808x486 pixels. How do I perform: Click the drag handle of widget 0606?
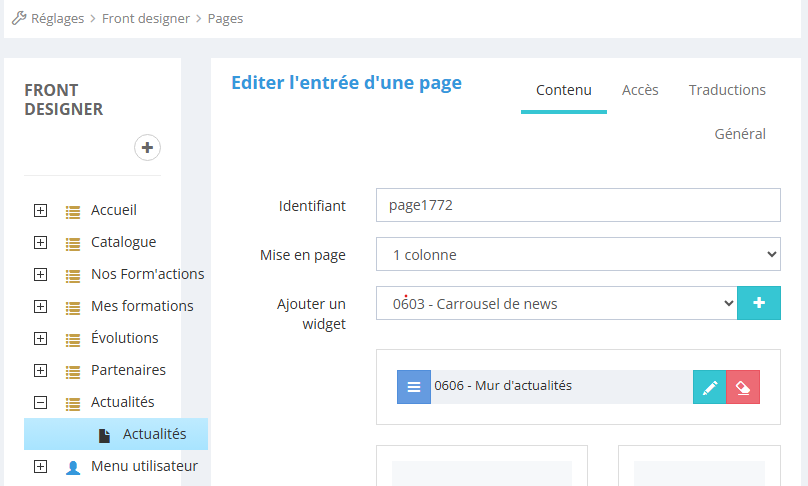[x=413, y=388]
